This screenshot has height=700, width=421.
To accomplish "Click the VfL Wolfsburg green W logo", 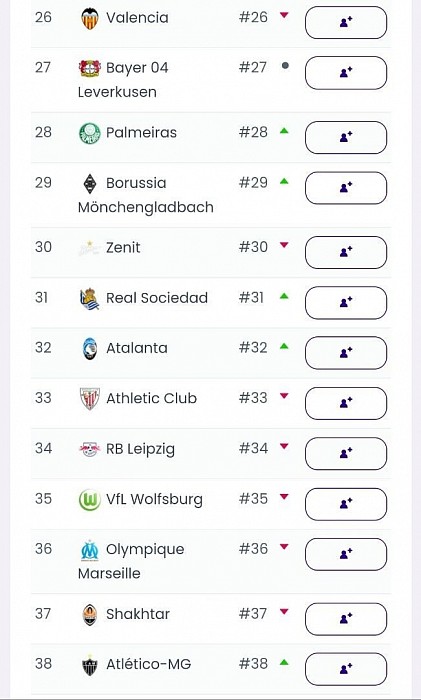I will point(90,500).
